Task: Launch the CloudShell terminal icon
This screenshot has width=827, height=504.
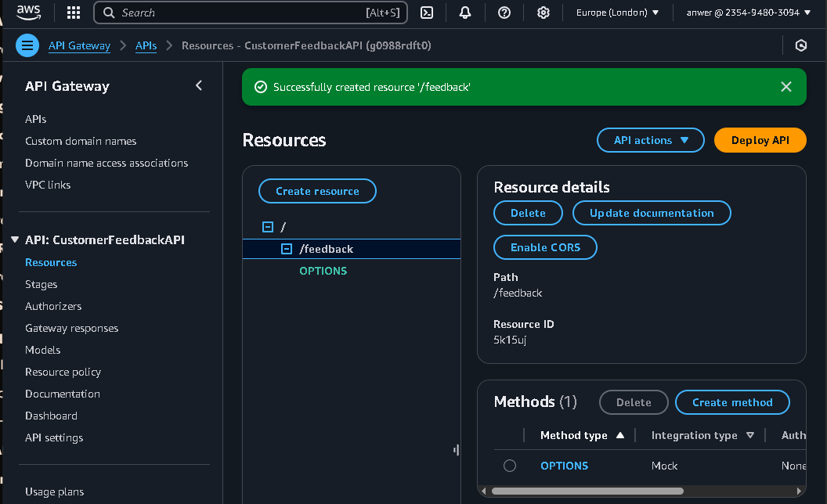Action: click(x=427, y=13)
